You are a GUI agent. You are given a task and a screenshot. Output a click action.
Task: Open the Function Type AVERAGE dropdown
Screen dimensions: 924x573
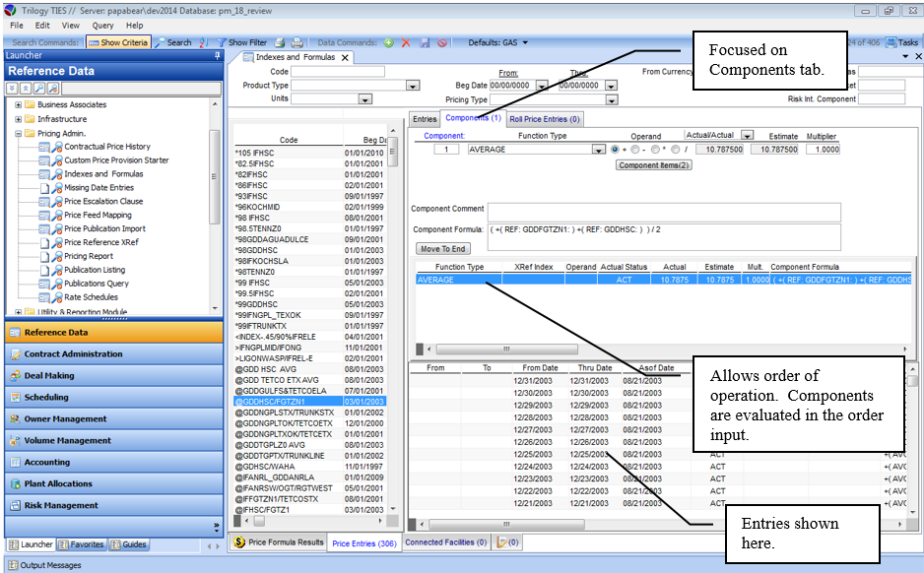pyautogui.click(x=598, y=150)
